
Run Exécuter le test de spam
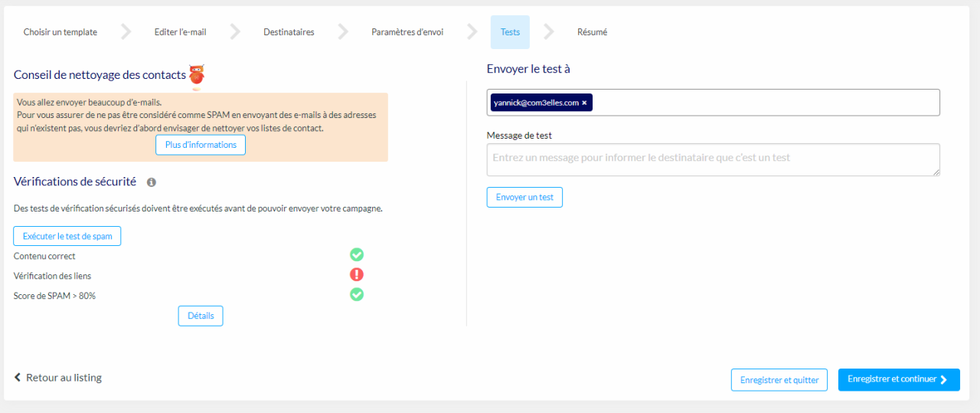pos(67,236)
